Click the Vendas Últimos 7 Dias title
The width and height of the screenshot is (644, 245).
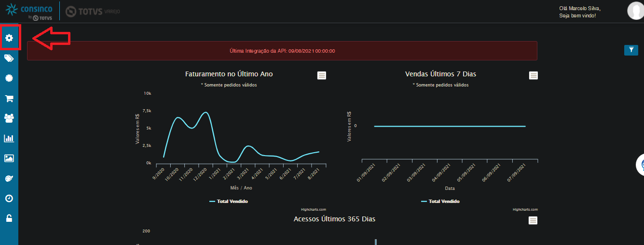tap(441, 74)
